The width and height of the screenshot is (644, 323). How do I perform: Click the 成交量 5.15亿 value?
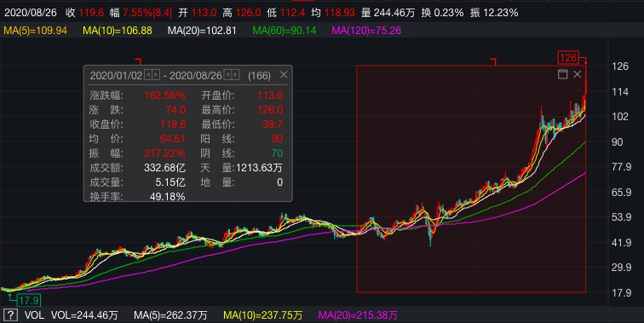click(170, 182)
